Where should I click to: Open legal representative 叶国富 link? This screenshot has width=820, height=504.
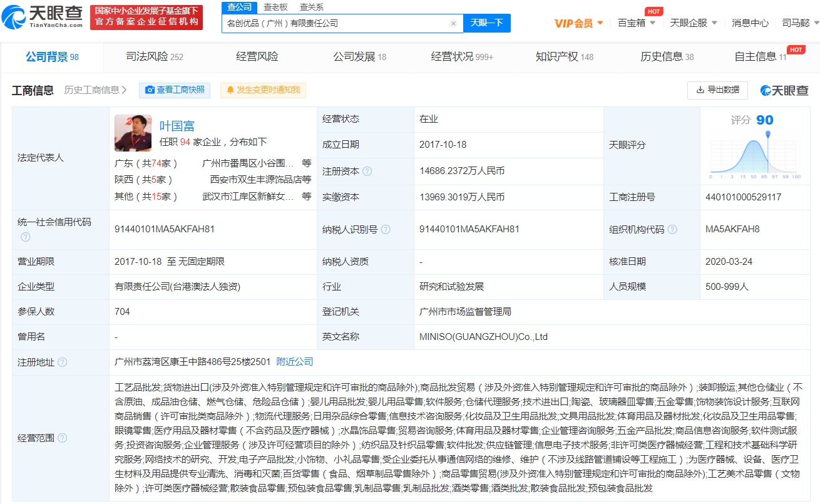click(x=177, y=126)
